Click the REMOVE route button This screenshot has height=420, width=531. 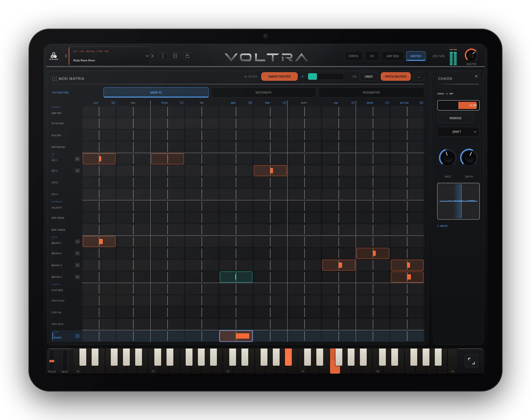pos(455,118)
